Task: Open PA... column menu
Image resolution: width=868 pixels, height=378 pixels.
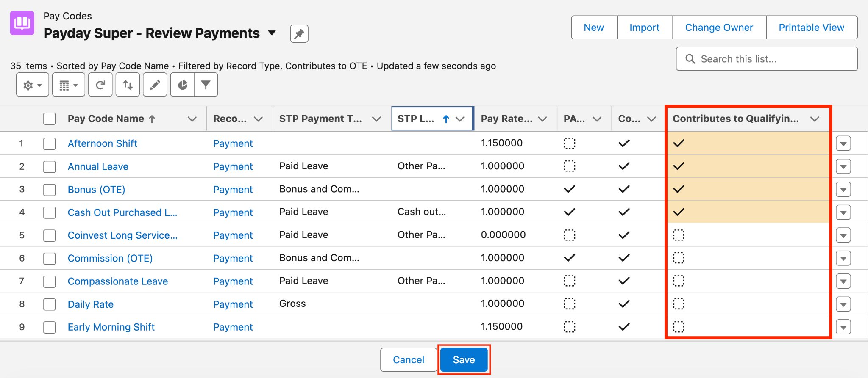Action: click(x=597, y=119)
